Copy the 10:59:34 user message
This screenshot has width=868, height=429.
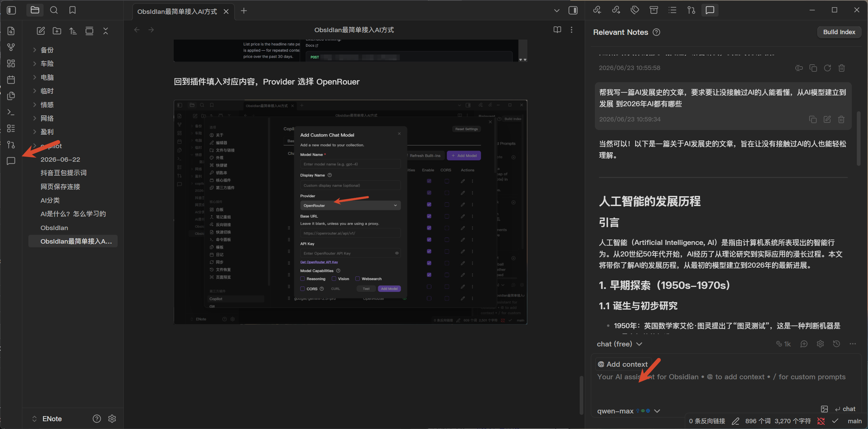coord(813,119)
